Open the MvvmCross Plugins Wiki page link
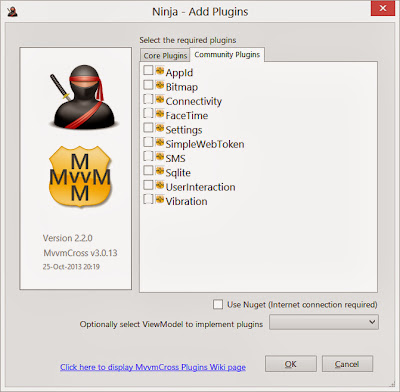Viewport: 400px width, 392px height. pyautogui.click(x=153, y=367)
